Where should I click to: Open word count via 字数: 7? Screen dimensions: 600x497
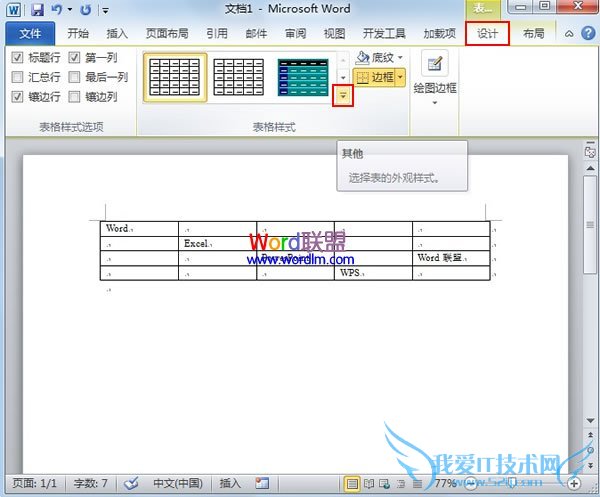(90, 483)
